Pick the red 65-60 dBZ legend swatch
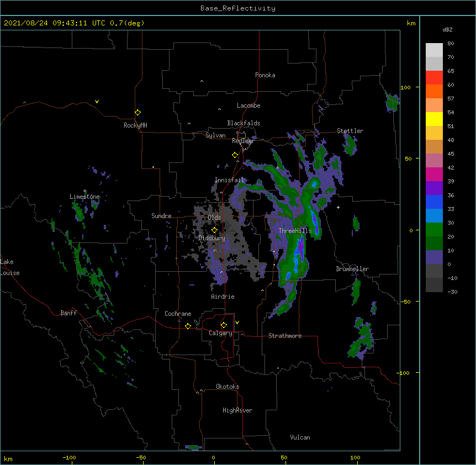Image resolution: width=476 pixels, height=465 pixels. click(434, 77)
